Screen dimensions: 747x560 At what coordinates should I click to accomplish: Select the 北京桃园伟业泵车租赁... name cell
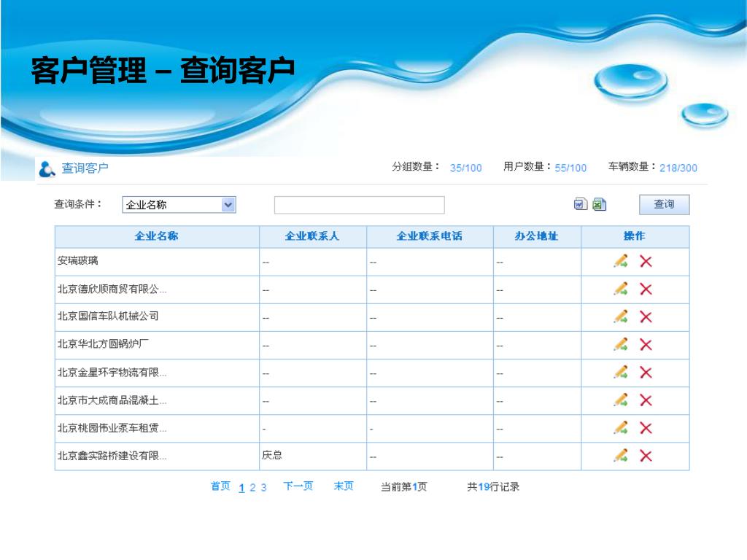[x=157, y=429]
